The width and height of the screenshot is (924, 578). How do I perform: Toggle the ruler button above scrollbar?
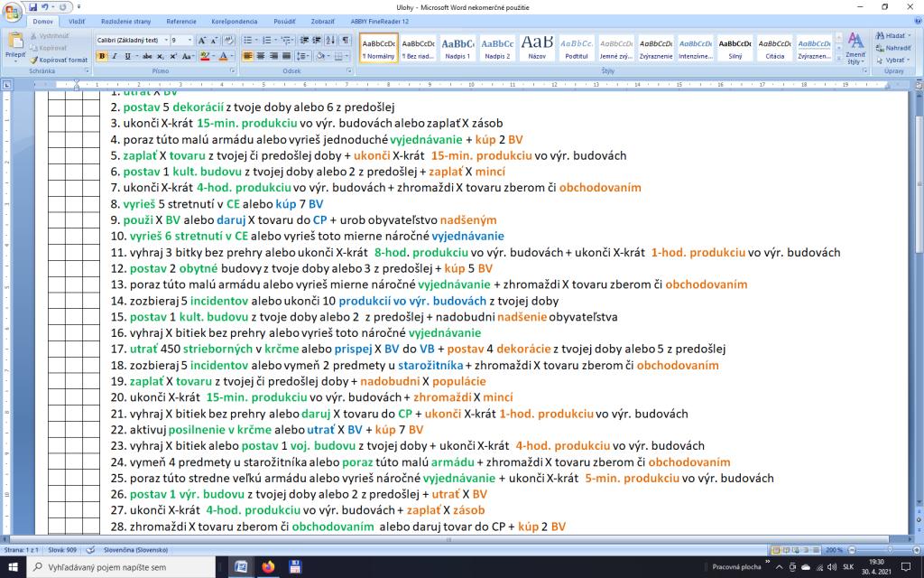[x=919, y=85]
